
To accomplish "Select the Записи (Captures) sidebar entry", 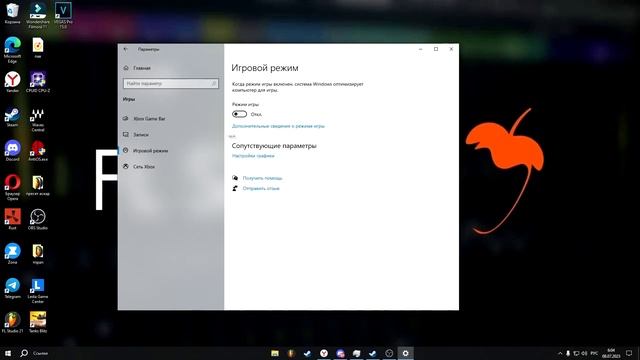I will [141, 135].
